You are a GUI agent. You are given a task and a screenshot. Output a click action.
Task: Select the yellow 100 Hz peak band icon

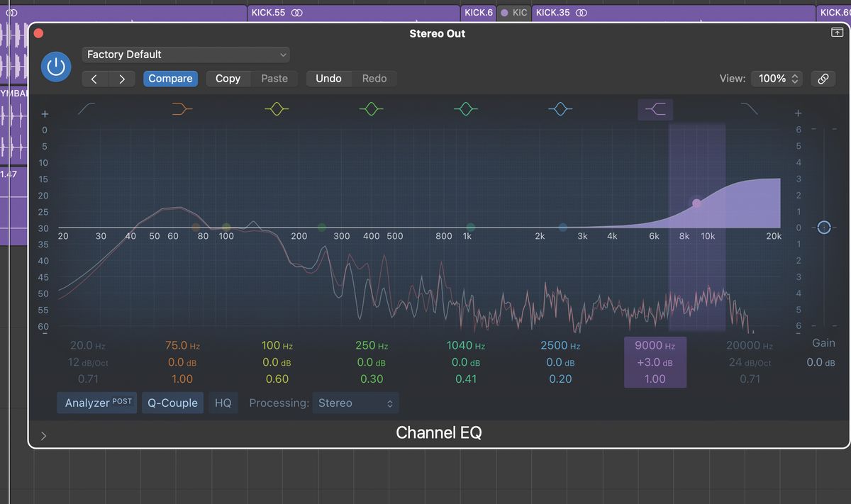coord(277,108)
